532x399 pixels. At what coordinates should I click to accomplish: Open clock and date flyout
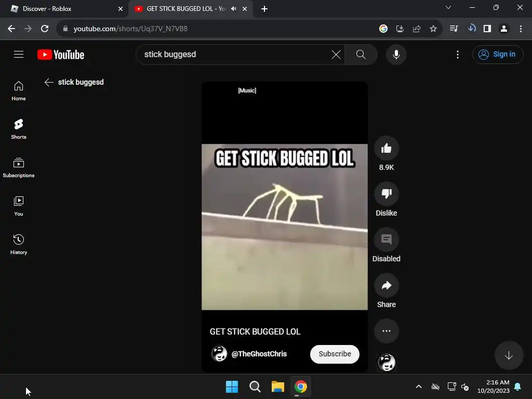[494, 387]
